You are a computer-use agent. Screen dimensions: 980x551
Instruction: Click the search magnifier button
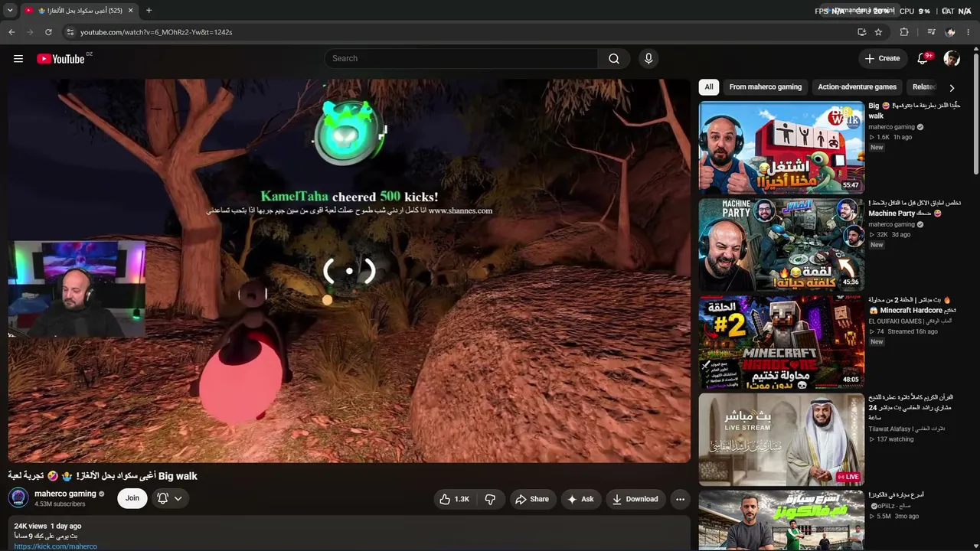click(x=614, y=59)
